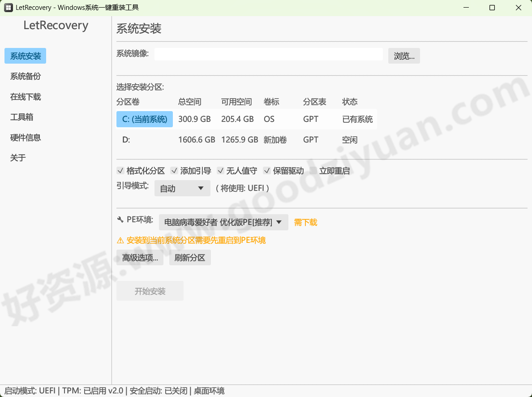Click the 需下载 download link
This screenshot has width=532, height=397.
(x=305, y=222)
